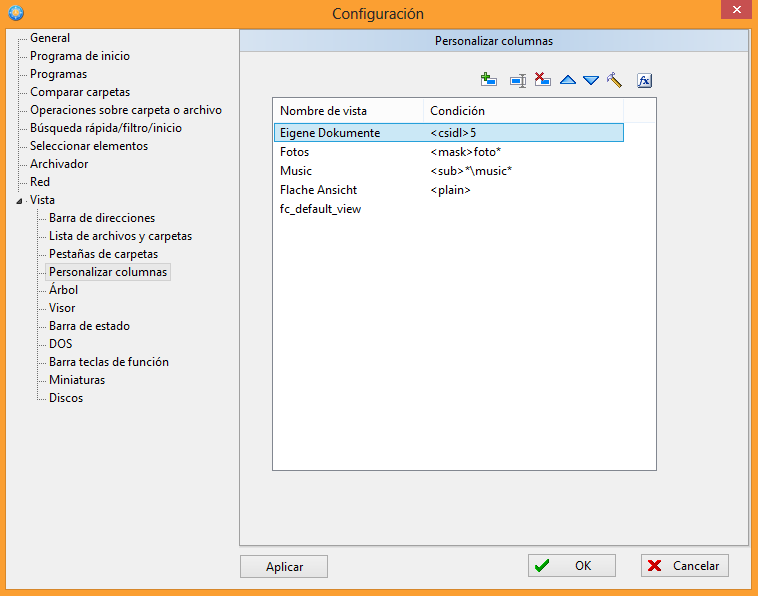Screen dimensions: 758x596
Task: Click the rename view icon
Action: tap(518, 80)
